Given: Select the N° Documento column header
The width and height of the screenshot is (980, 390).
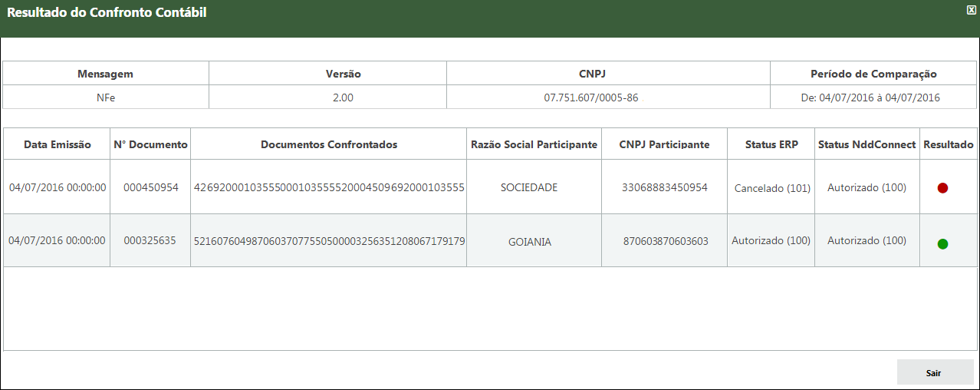Looking at the screenshot, I should [150, 144].
